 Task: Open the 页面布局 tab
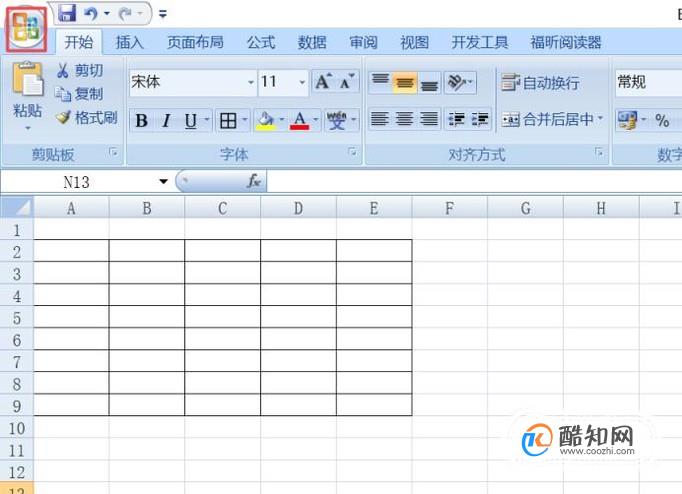(195, 42)
